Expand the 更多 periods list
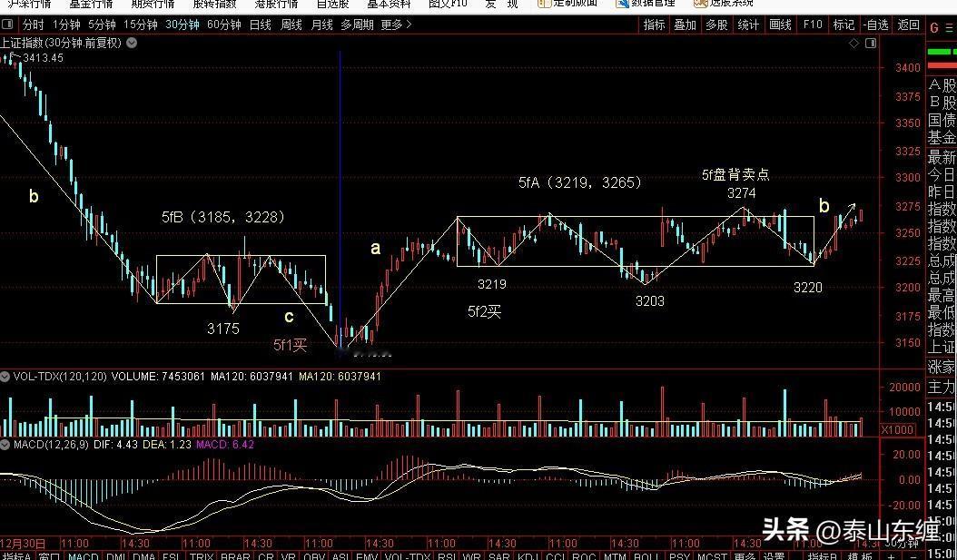This screenshot has height=560, width=957. (x=396, y=25)
